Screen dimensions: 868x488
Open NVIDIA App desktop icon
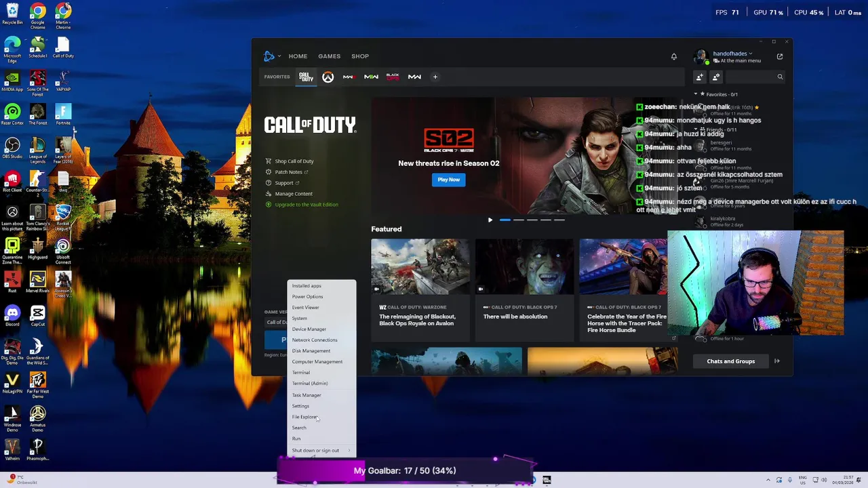[x=12, y=81]
